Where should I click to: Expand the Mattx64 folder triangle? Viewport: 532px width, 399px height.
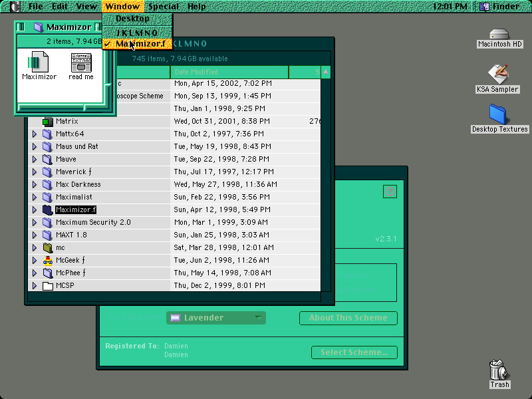[x=35, y=134]
